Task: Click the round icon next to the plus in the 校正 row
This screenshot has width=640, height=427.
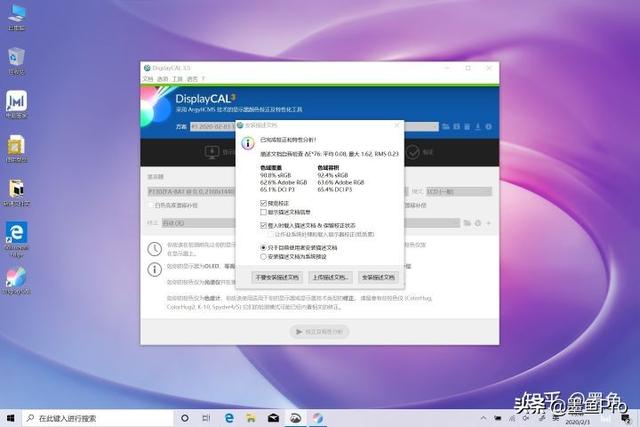Action: (478, 223)
